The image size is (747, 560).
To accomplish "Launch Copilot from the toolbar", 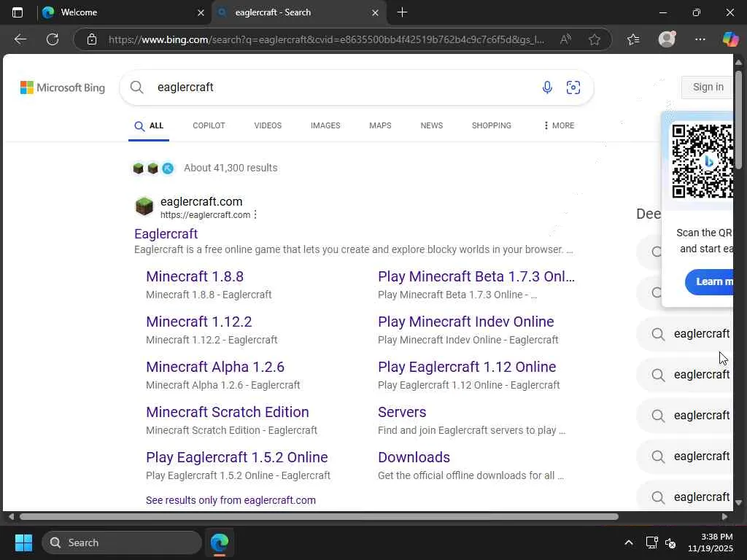I will [x=730, y=39].
